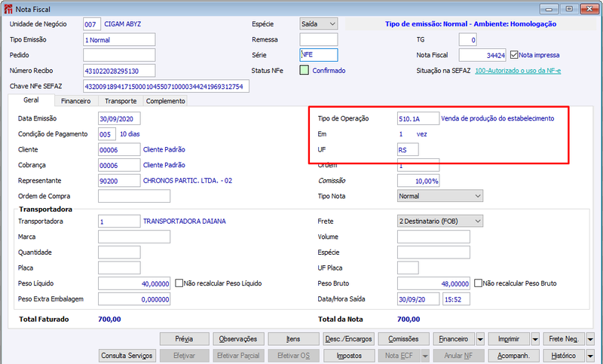Open the Frete dropdown
Image resolution: width=603 pixels, height=364 pixels.
pos(440,221)
